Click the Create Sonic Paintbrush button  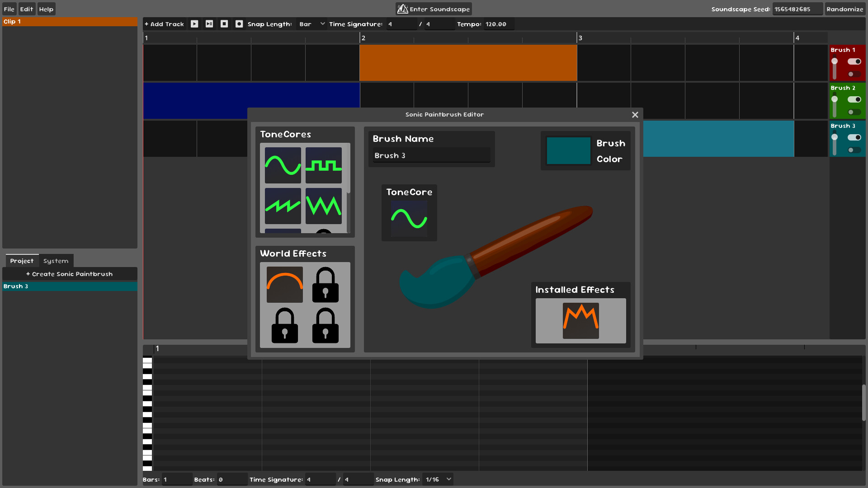(x=70, y=274)
